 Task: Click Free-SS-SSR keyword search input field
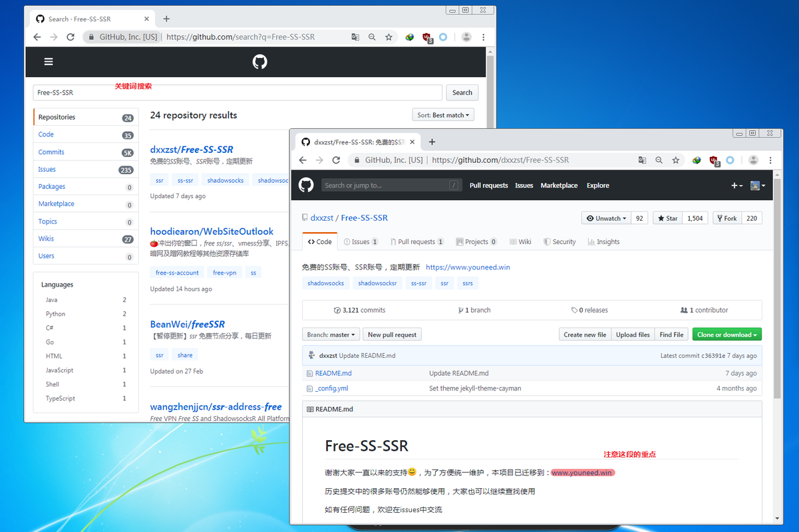coord(238,92)
